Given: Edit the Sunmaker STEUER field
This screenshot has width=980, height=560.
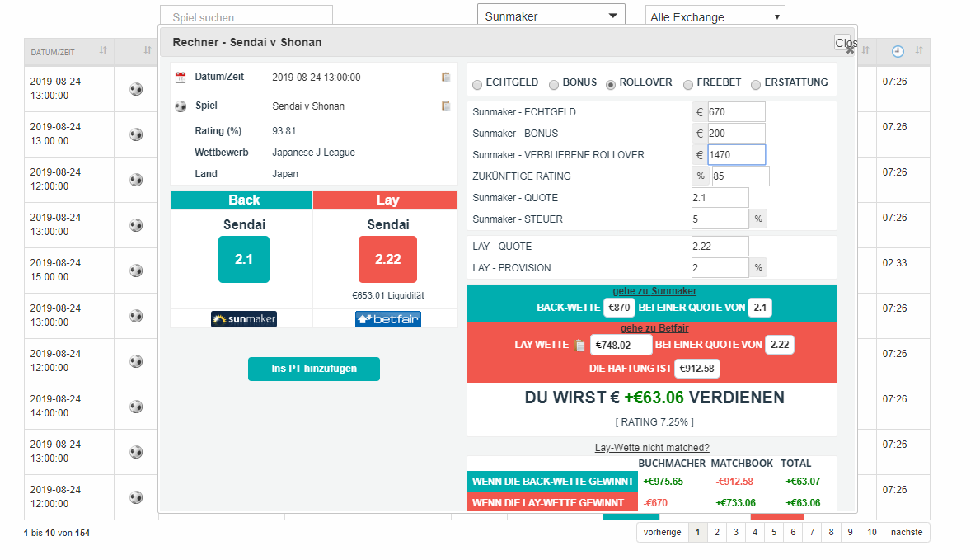Looking at the screenshot, I should click(720, 219).
